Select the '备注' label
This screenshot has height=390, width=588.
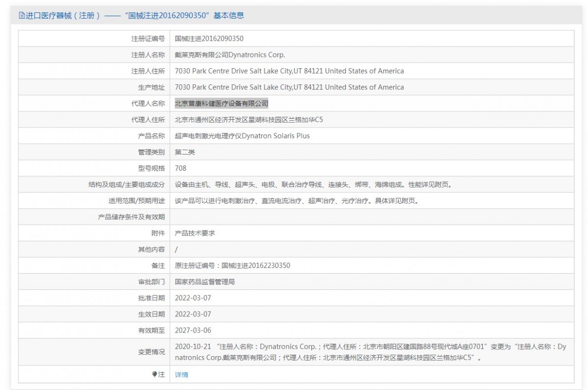(x=158, y=265)
